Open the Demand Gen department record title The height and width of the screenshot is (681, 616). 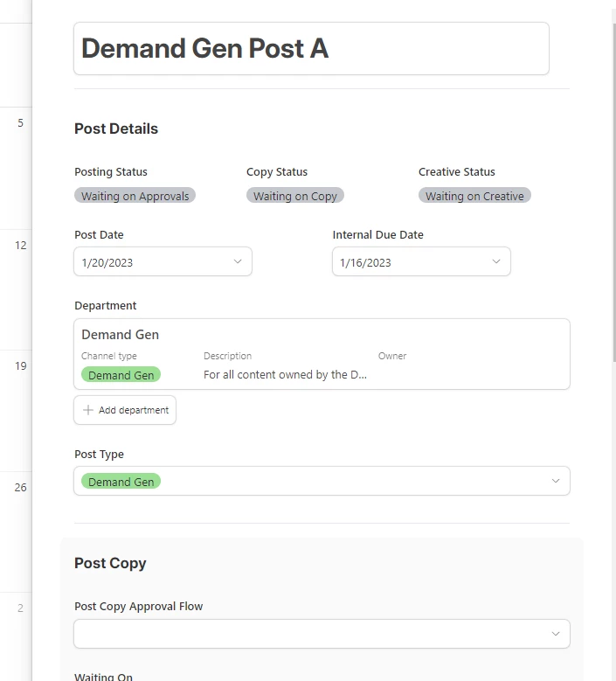121,334
